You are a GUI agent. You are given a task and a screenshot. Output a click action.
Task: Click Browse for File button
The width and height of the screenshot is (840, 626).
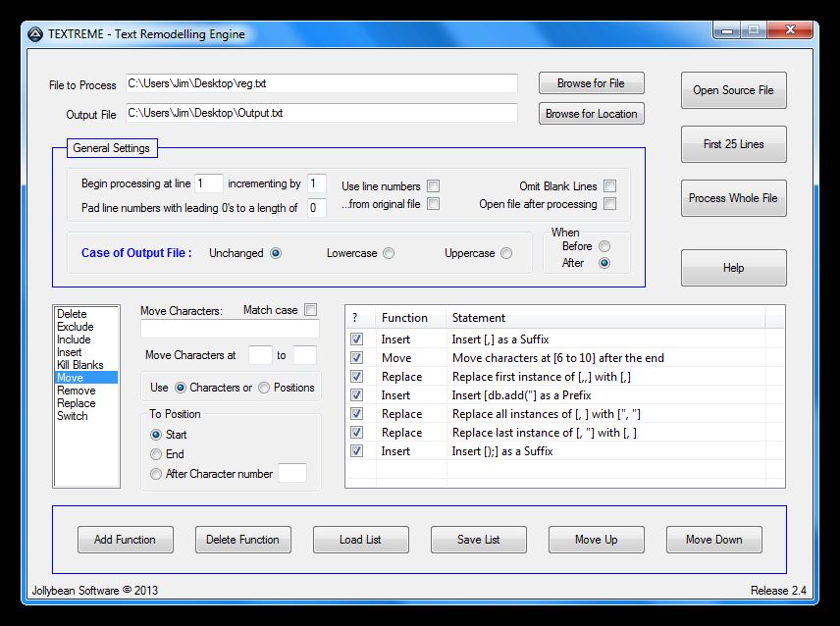click(x=591, y=83)
